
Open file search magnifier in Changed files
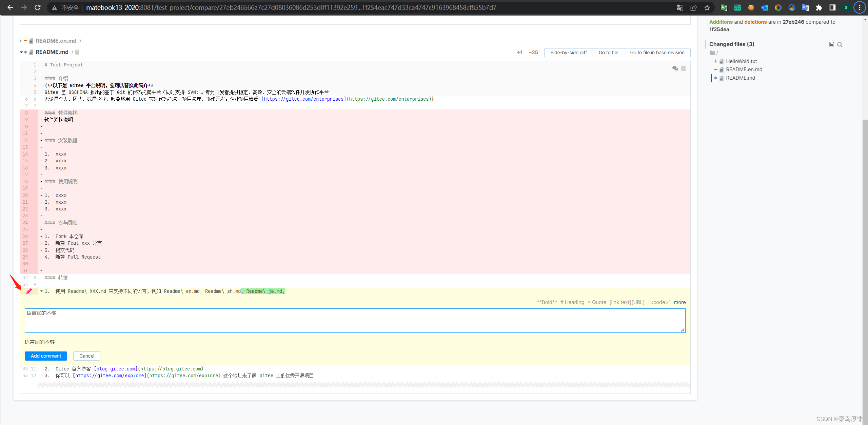(x=840, y=45)
